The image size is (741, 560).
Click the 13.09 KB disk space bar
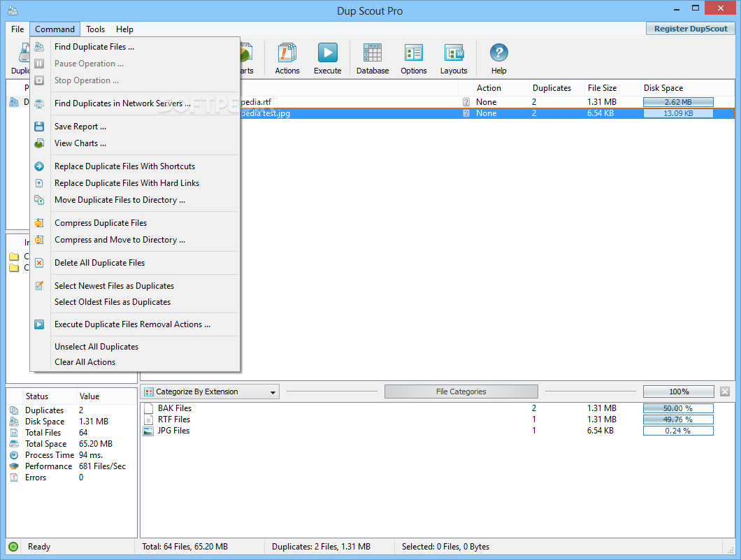pyautogui.click(x=678, y=113)
